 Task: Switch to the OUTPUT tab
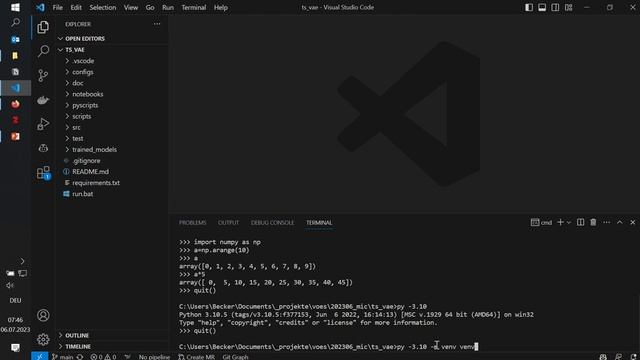point(228,222)
